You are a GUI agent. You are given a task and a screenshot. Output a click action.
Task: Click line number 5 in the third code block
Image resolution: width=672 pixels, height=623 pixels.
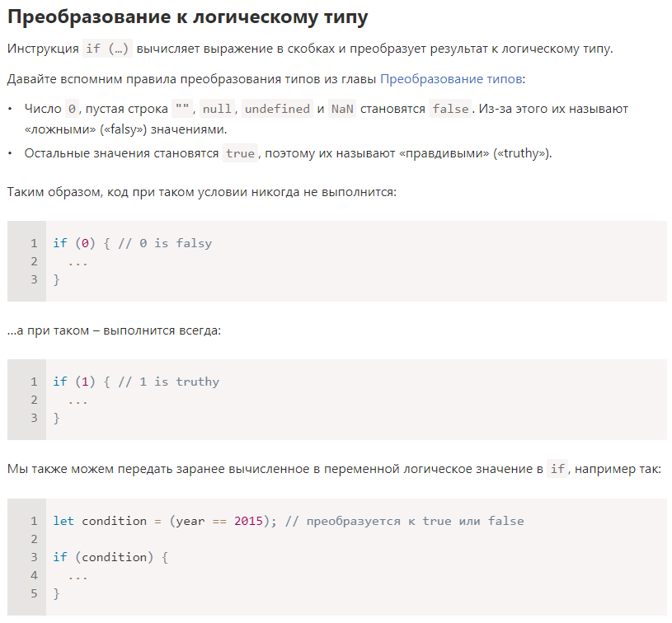tap(34, 593)
